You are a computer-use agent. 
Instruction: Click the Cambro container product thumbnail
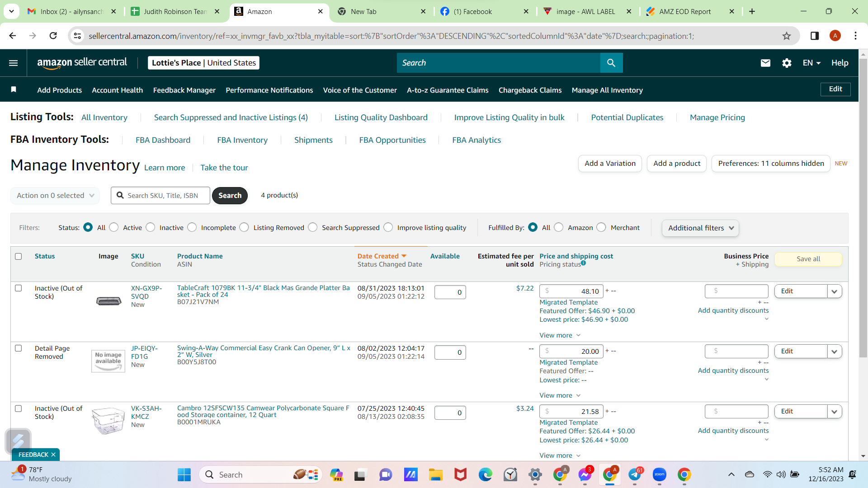point(108,420)
